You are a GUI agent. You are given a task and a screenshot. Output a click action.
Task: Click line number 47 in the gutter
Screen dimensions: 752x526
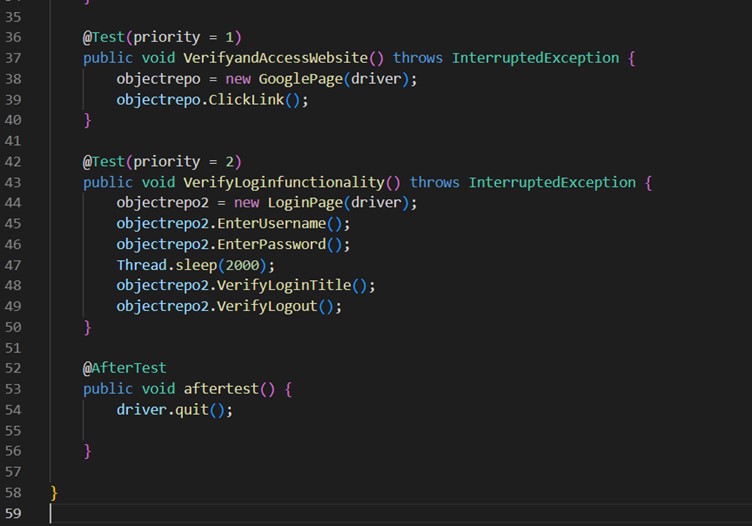pyautogui.click(x=13, y=265)
